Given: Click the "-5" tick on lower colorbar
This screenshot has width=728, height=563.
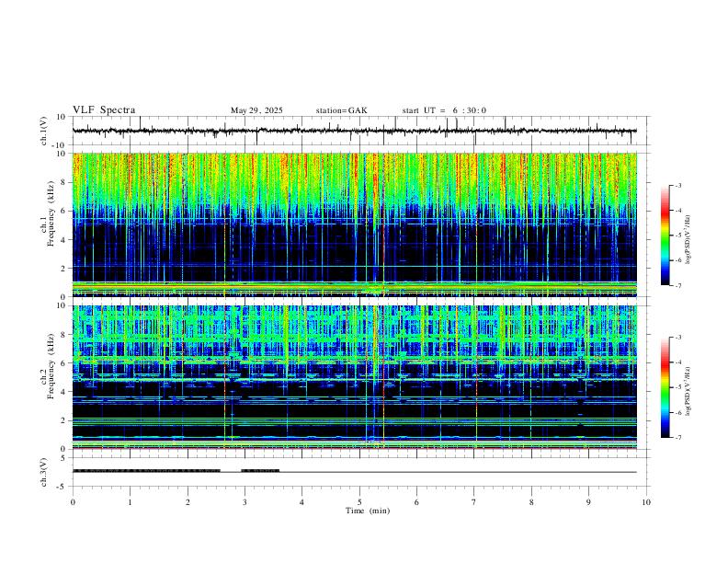Looking at the screenshot, I should (x=677, y=387).
